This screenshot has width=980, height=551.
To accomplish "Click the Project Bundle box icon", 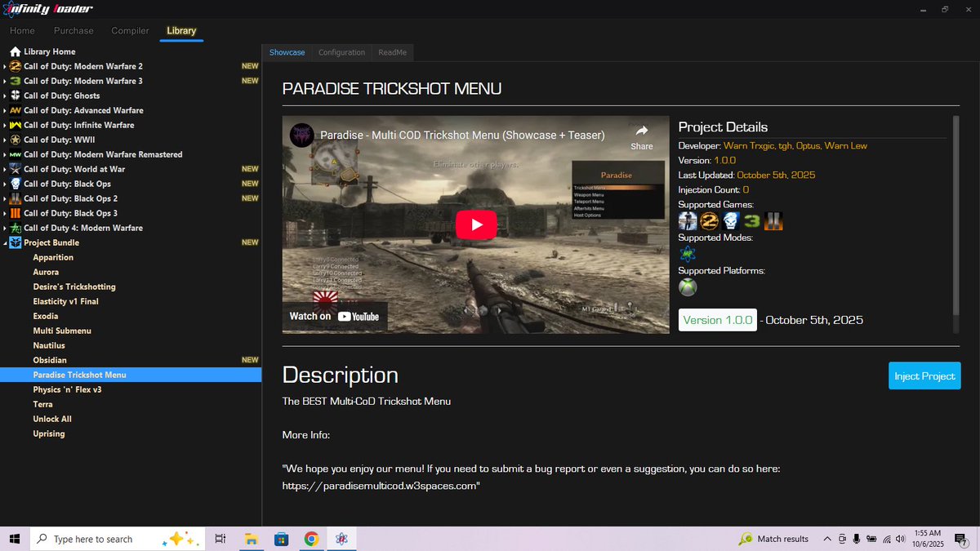I will click(16, 242).
